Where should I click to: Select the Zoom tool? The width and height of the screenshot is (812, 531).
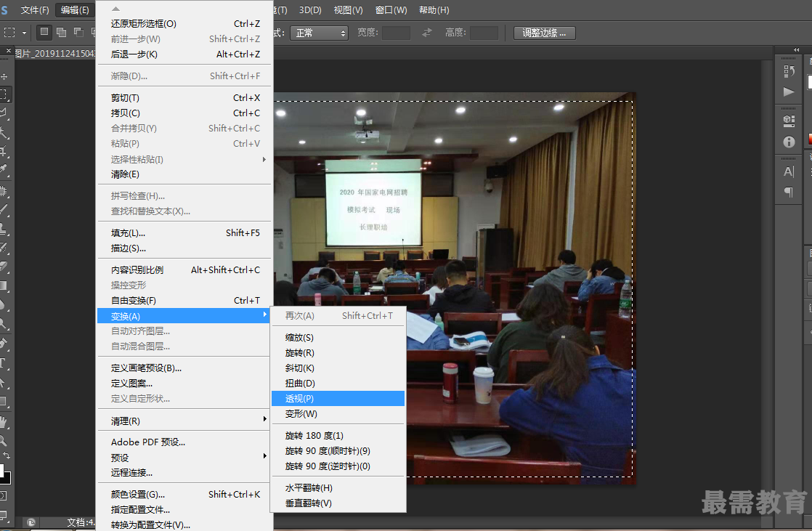[4, 441]
